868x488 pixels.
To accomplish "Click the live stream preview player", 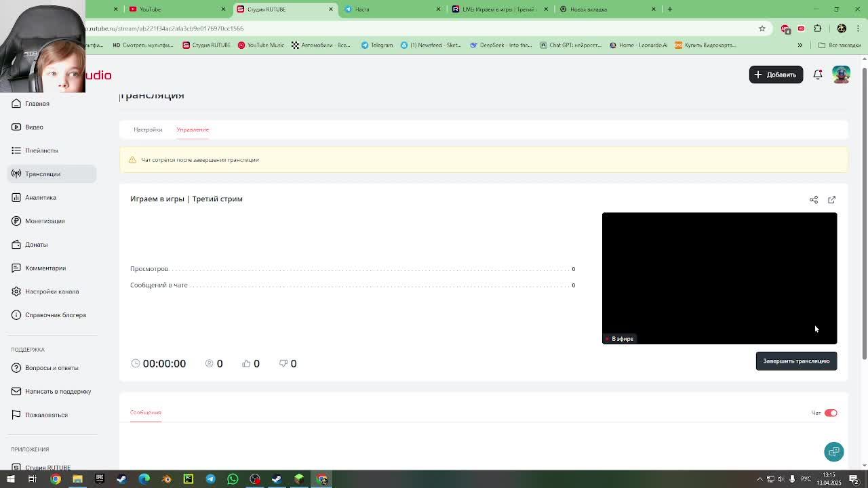I will (x=719, y=279).
